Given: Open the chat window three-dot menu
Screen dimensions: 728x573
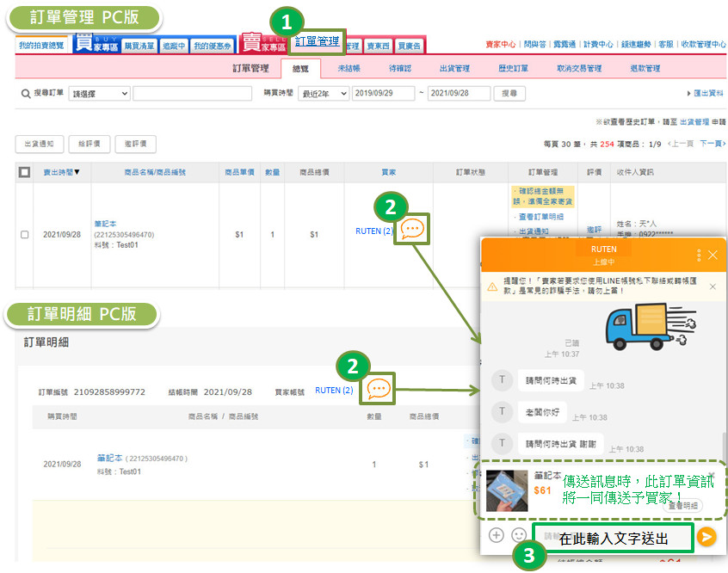Looking at the screenshot, I should (x=698, y=255).
